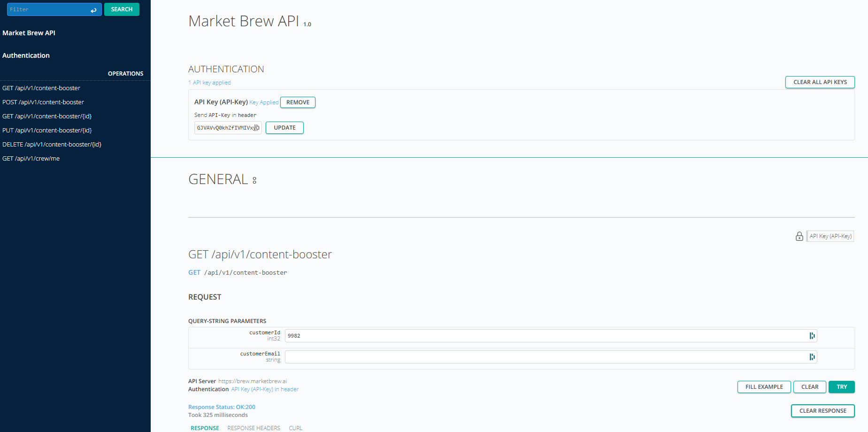Viewport: 868px width, 432px height.
Task: Select GET /api/v1/content-booster/{id} operation
Action: (47, 116)
